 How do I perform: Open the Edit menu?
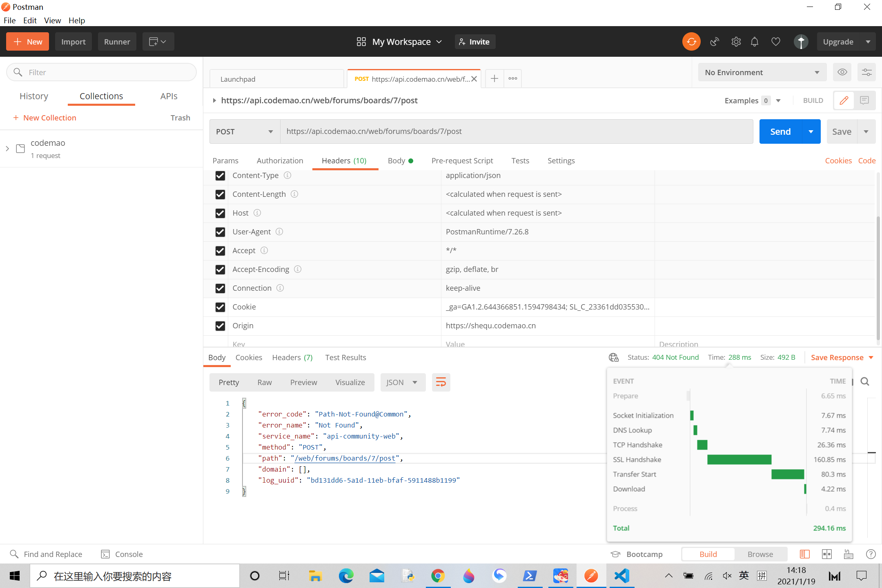[x=30, y=20]
